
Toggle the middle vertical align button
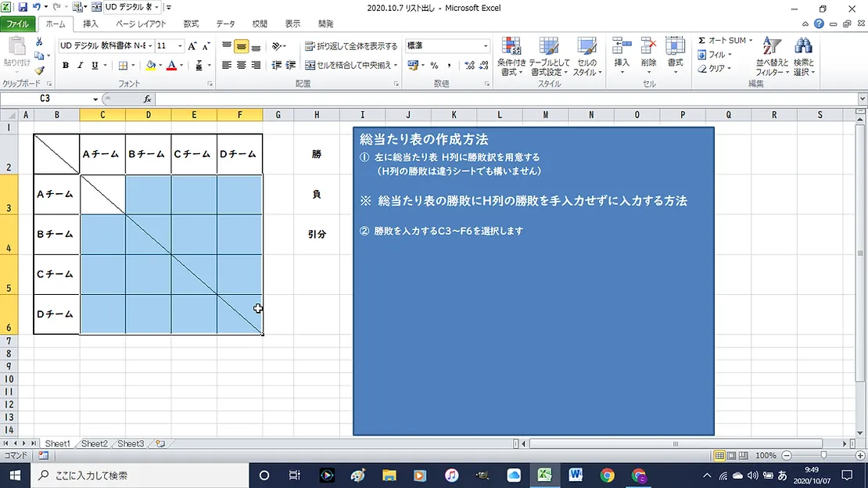pyautogui.click(x=242, y=47)
